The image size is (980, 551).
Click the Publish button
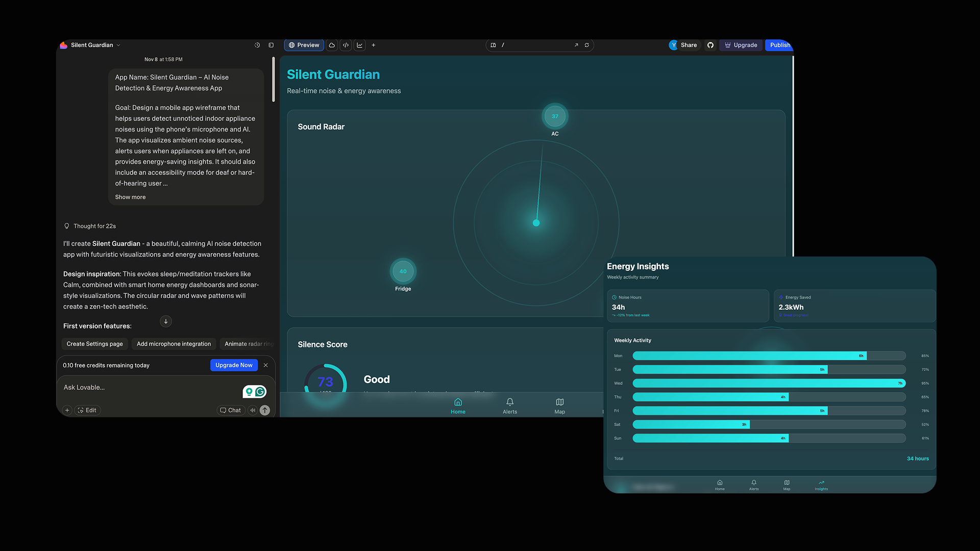pyautogui.click(x=779, y=45)
